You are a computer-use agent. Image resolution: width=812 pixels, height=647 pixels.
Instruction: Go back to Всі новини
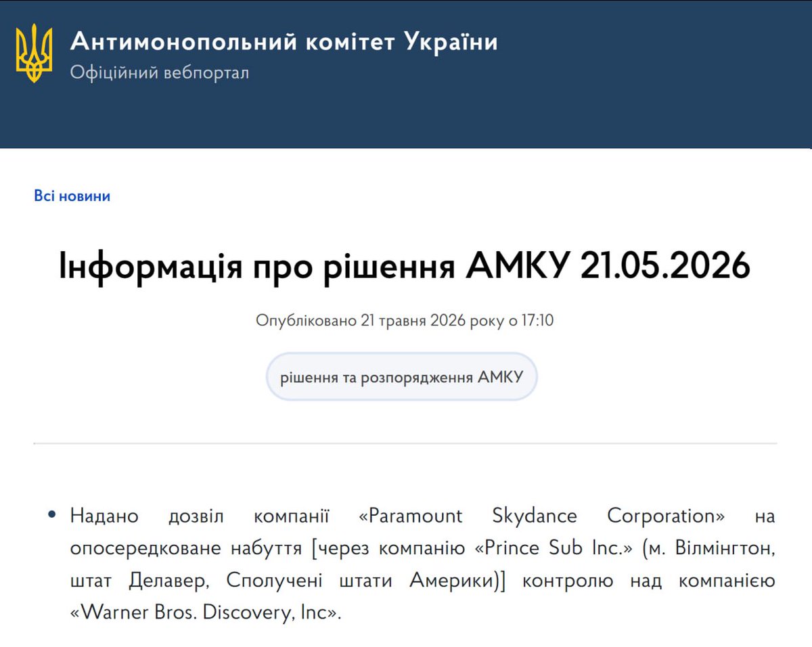click(x=72, y=196)
